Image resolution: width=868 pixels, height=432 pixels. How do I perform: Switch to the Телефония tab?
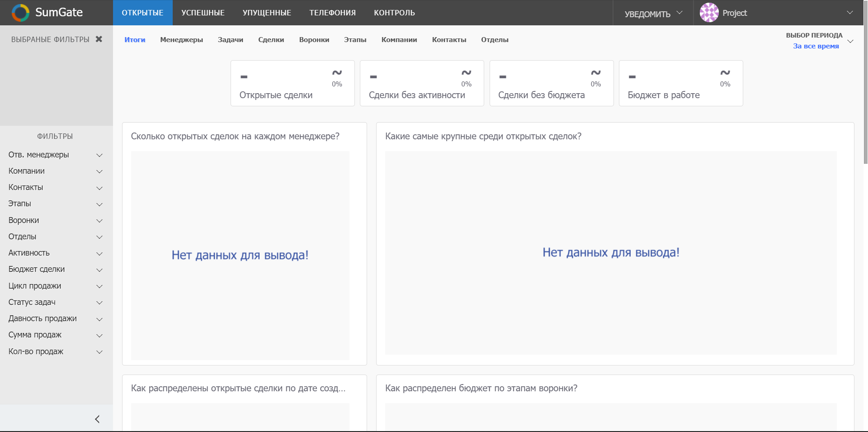(x=332, y=13)
